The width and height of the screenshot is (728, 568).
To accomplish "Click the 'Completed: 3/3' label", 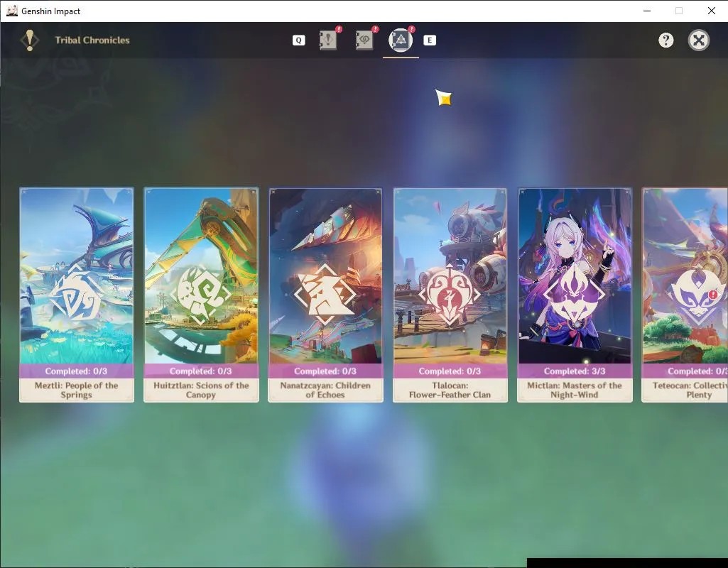I will pos(575,371).
